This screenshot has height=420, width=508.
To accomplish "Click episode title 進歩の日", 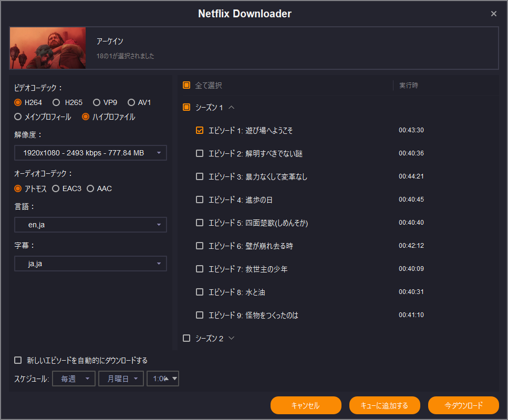I will pos(259,200).
